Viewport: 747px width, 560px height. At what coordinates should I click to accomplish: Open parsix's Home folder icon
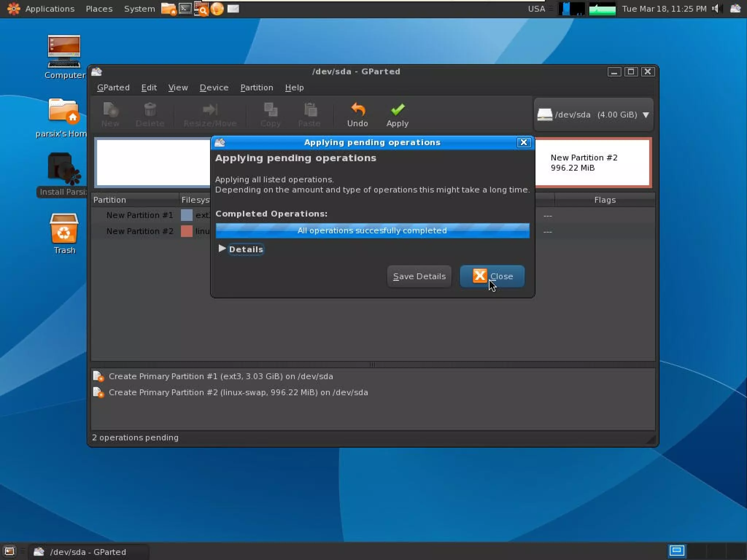point(64,111)
